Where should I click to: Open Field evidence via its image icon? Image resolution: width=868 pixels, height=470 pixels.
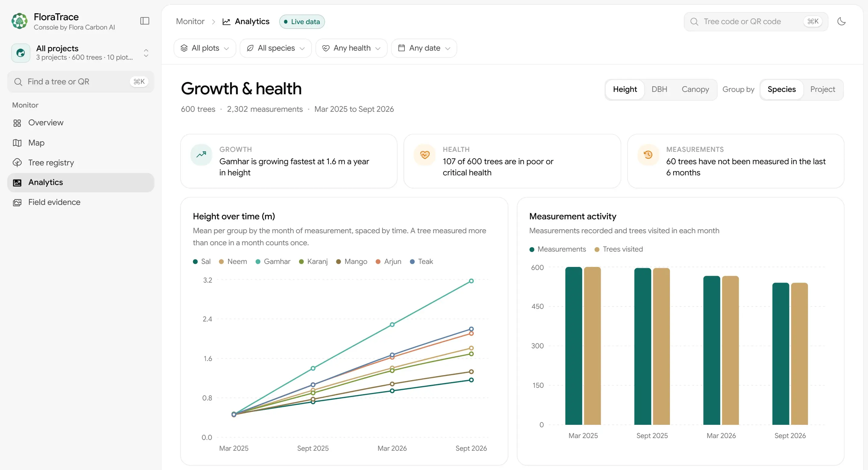(17, 202)
